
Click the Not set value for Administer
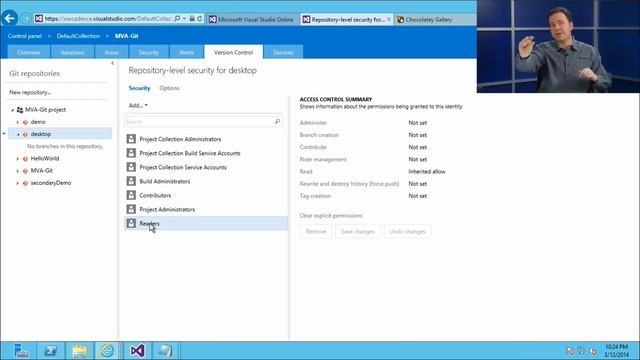pos(418,122)
